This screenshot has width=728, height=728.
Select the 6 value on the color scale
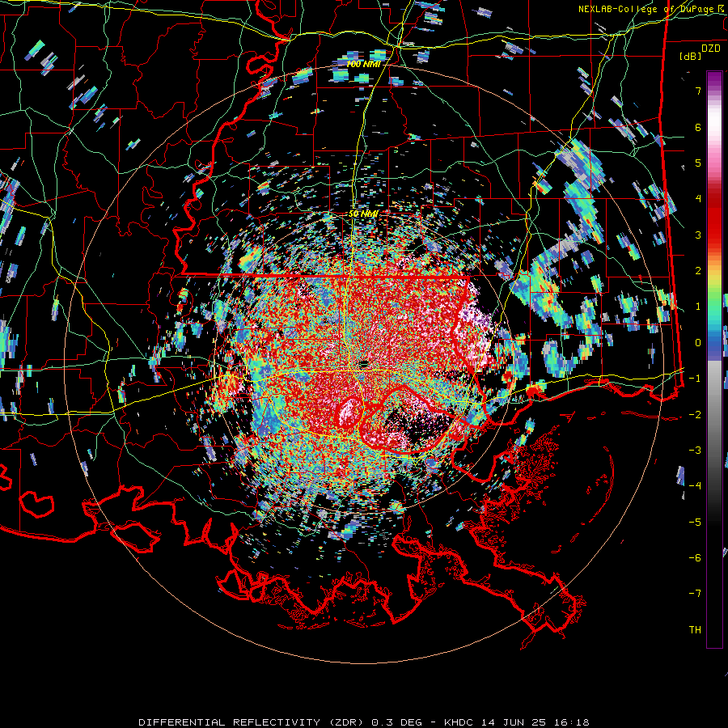(x=698, y=127)
